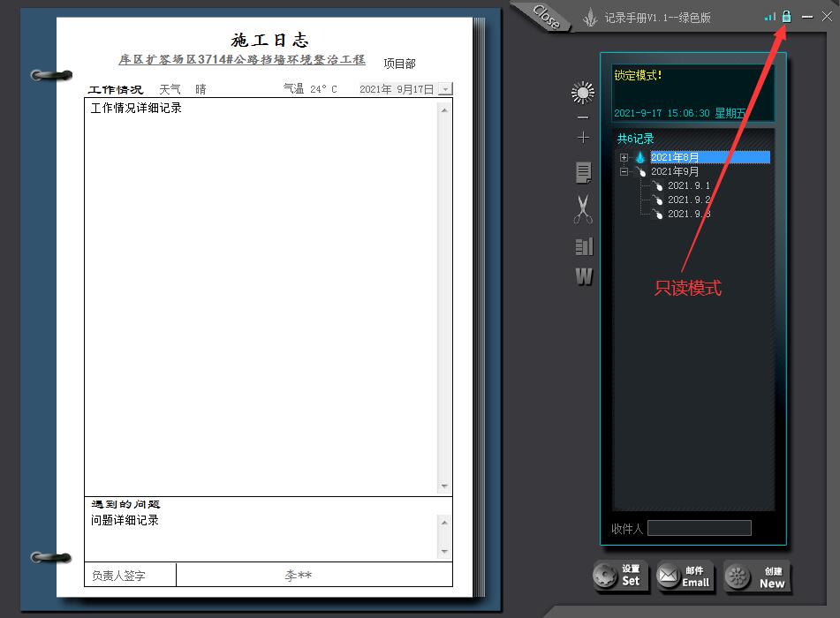The width and height of the screenshot is (840, 618).
Task: Click the mouse icon beside 2021.9.2
Action: (657, 200)
